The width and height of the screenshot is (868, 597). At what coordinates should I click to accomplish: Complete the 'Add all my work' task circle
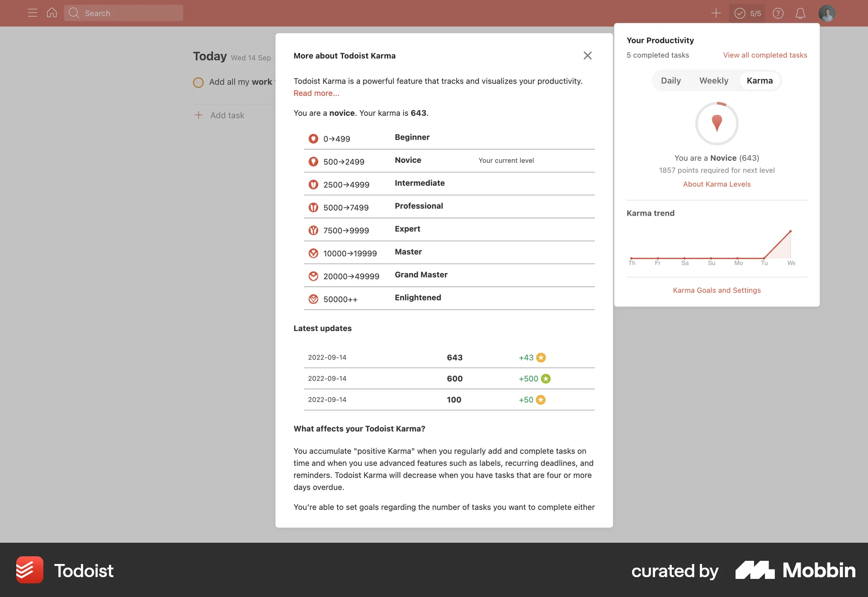point(198,82)
